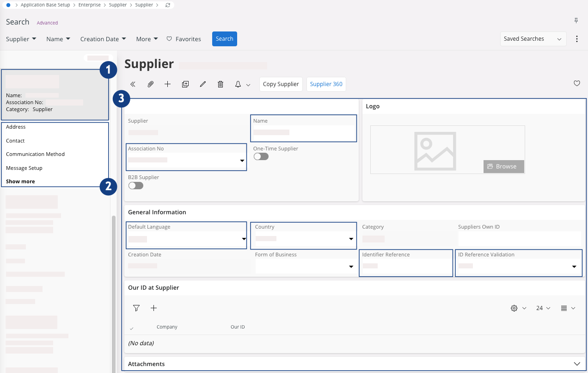Click the filter icon in Our ID at Supplier

click(136, 308)
